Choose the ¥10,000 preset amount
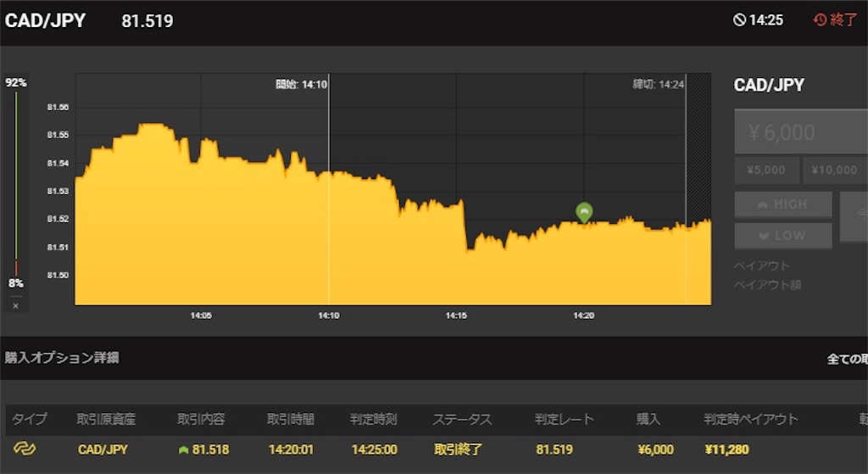868x474 pixels. (x=835, y=170)
